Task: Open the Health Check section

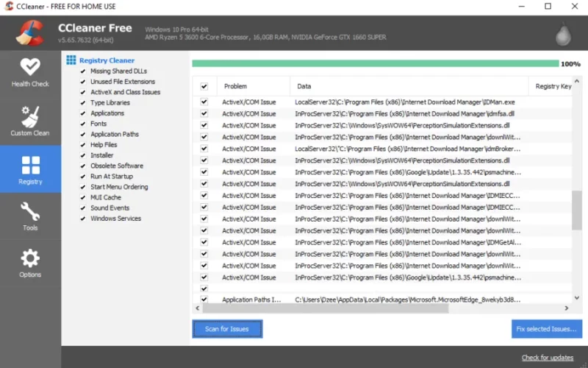Action: 30,73
